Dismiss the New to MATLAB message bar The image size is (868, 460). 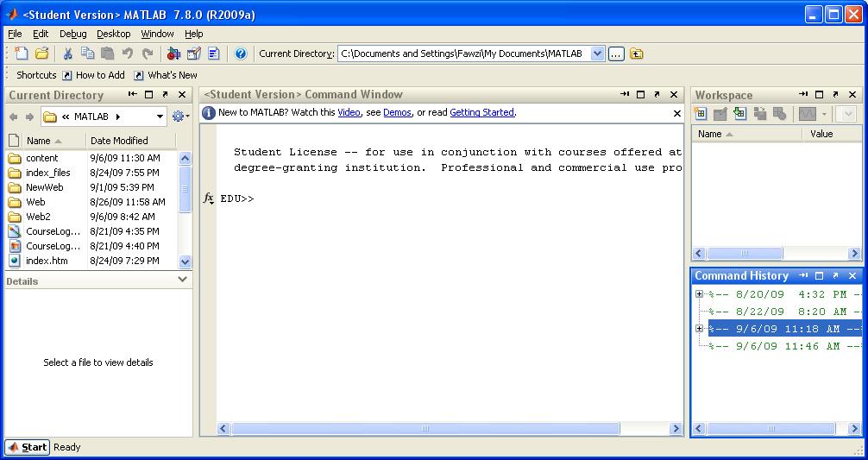click(676, 113)
